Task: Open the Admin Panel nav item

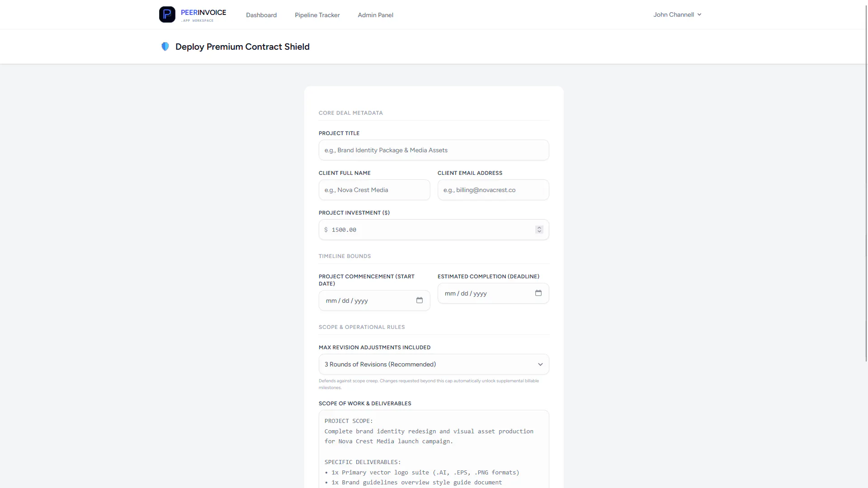Action: pyautogui.click(x=375, y=15)
